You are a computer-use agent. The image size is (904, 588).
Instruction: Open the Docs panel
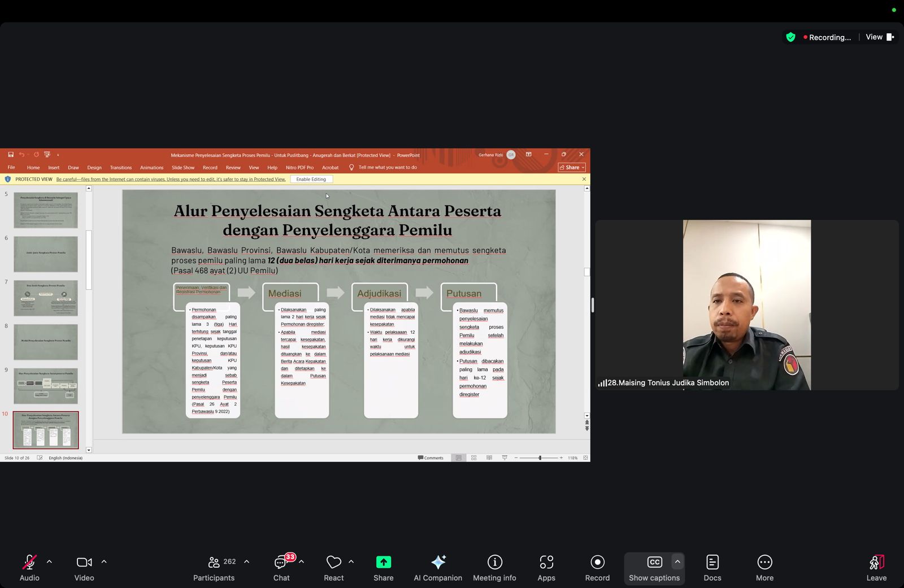pos(712,568)
